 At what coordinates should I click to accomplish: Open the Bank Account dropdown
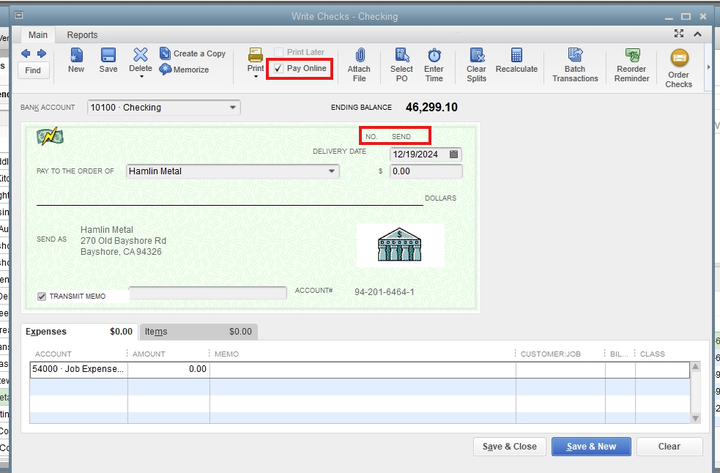pyautogui.click(x=233, y=107)
